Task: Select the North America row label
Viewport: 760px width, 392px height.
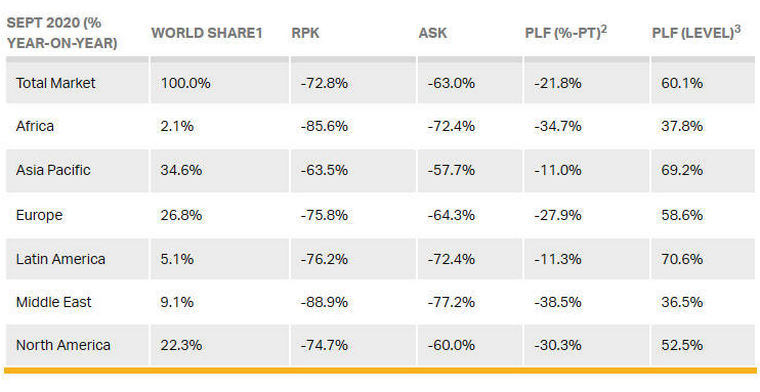Action: click(63, 345)
